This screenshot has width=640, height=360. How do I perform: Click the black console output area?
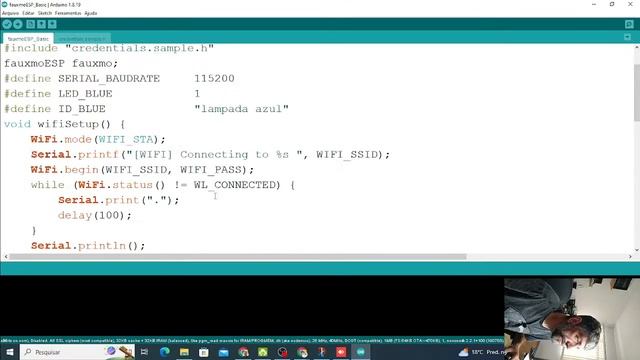(x=251, y=306)
